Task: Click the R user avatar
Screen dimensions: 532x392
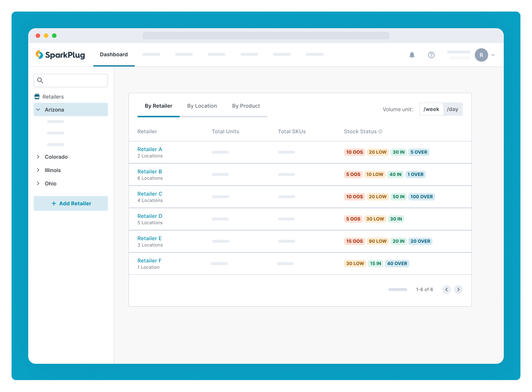Action: point(481,55)
